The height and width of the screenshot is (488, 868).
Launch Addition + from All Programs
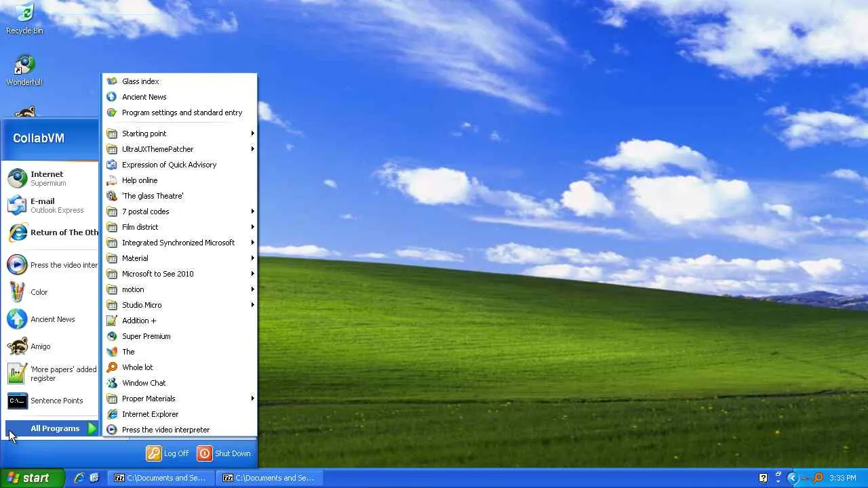click(x=180, y=321)
